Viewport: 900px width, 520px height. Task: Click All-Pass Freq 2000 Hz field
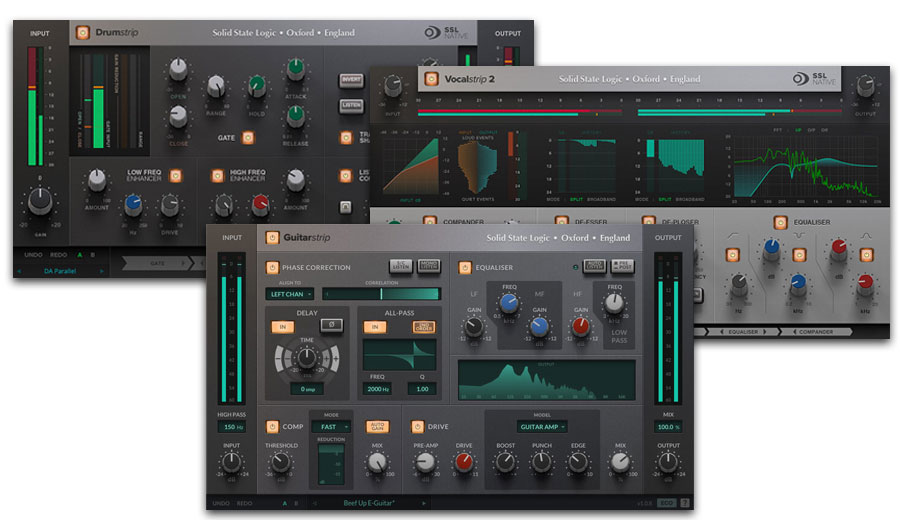click(378, 389)
